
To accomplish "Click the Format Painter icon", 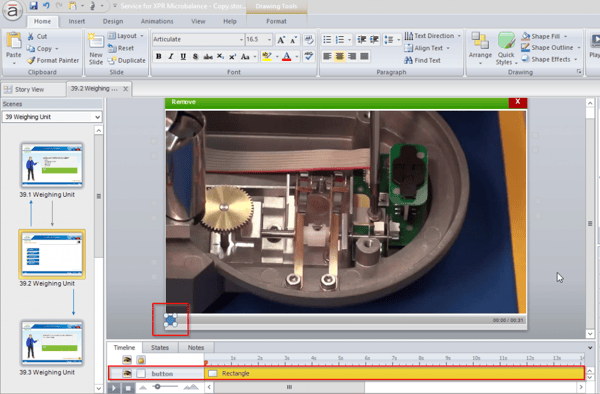I will [x=31, y=60].
